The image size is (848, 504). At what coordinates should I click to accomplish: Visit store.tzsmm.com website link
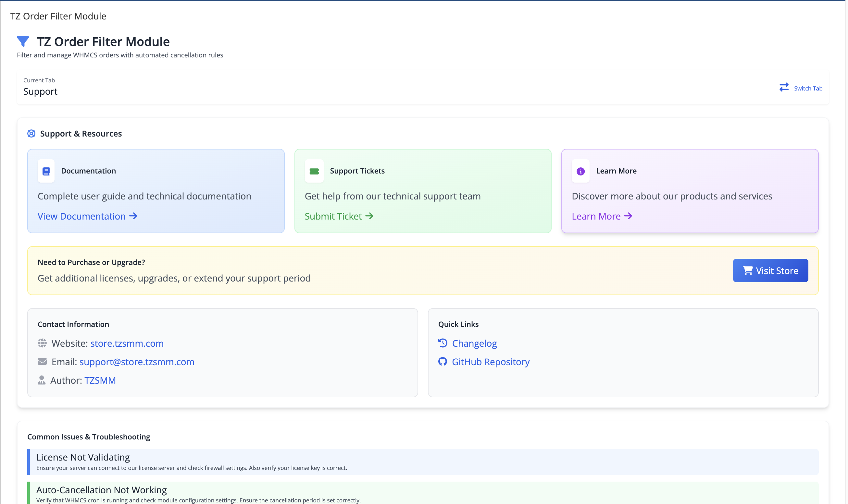click(x=127, y=343)
